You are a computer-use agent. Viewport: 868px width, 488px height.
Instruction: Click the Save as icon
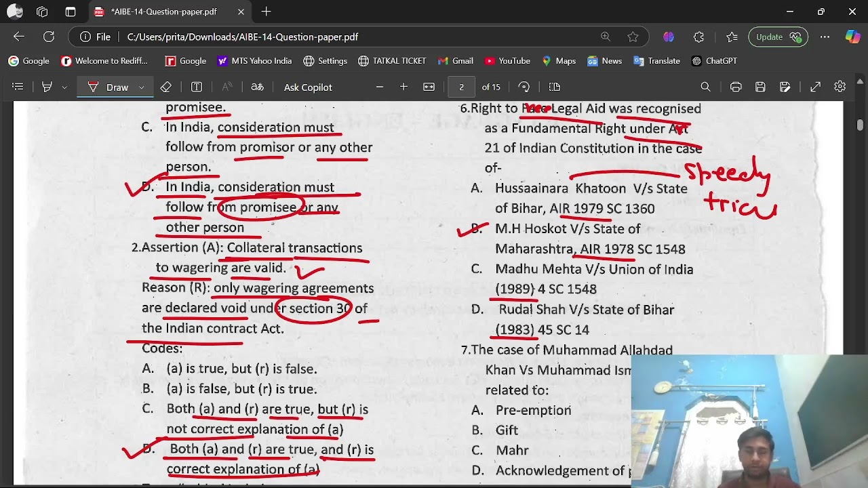tap(785, 87)
